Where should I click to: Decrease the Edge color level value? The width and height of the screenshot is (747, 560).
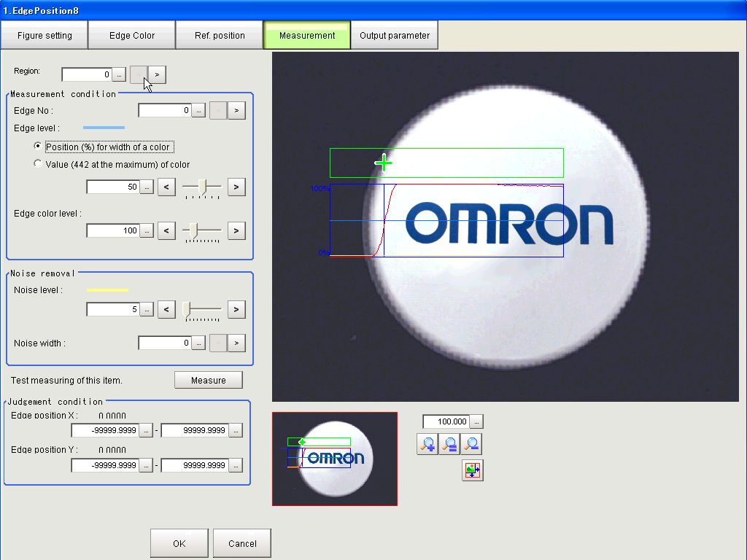coord(166,231)
